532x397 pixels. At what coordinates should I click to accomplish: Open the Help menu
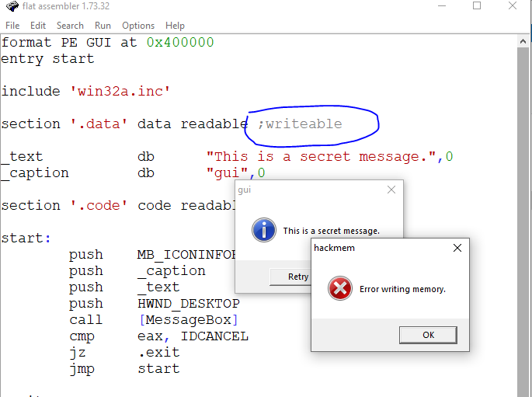175,26
